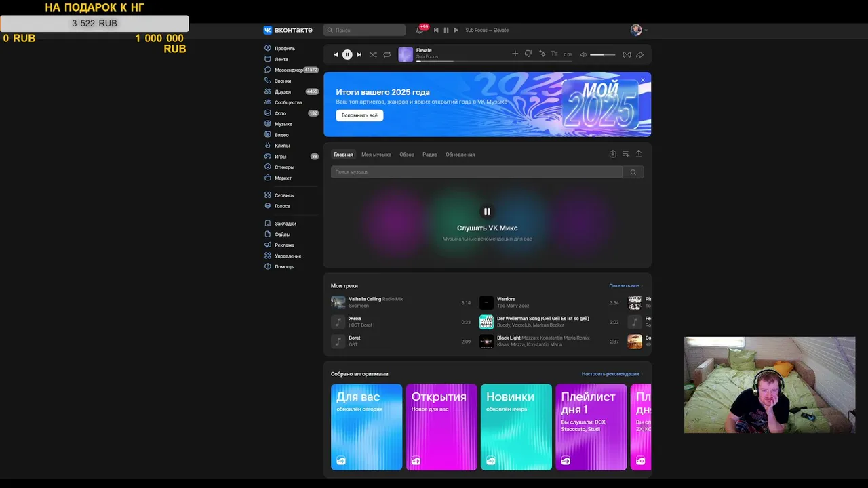The width and height of the screenshot is (868, 488).
Task: Switch to the Обновления tab
Action: [460, 155]
